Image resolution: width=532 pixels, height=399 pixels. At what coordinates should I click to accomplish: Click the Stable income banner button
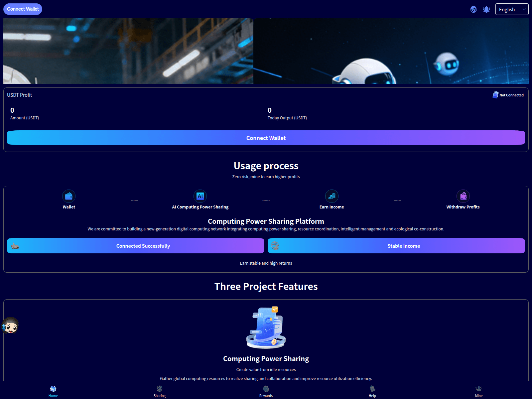[x=396, y=246]
